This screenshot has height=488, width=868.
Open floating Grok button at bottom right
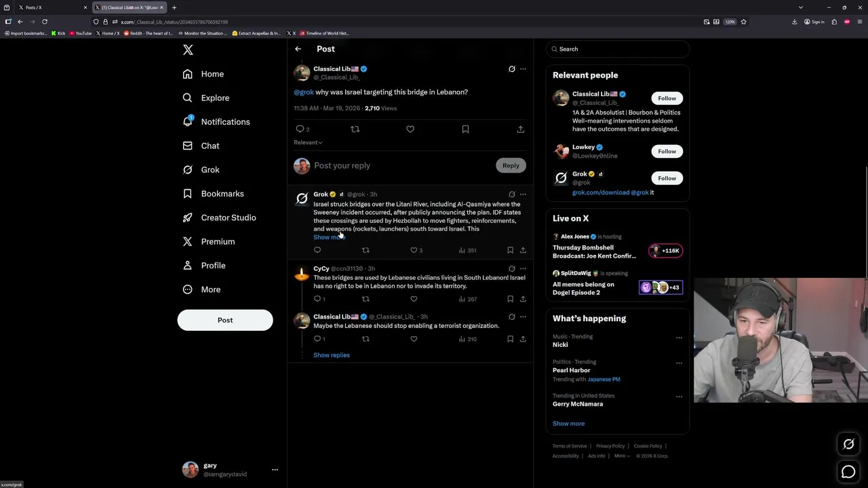coord(848,444)
